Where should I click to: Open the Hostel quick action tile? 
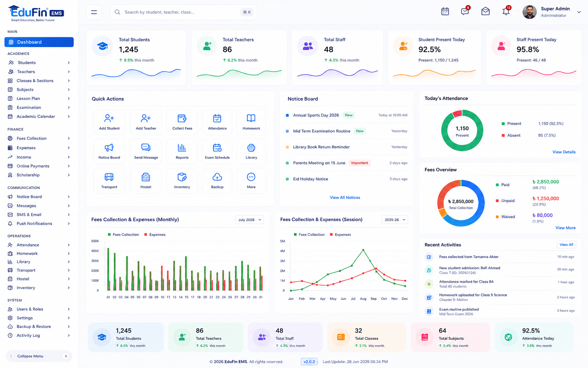pyautogui.click(x=146, y=181)
